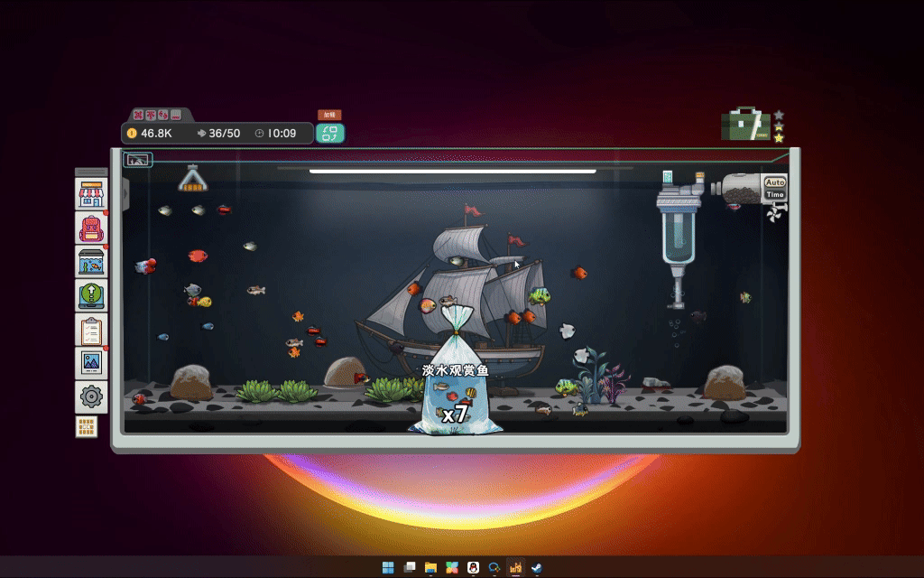This screenshot has width=924, height=578.
Task: Select the first red tab icon above the coin bar
Action: tap(138, 115)
